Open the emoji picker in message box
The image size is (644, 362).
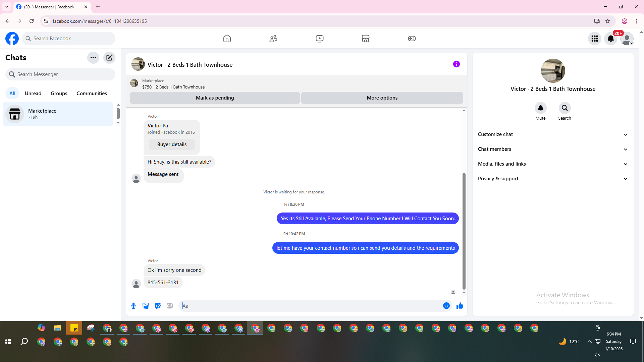pyautogui.click(x=446, y=306)
